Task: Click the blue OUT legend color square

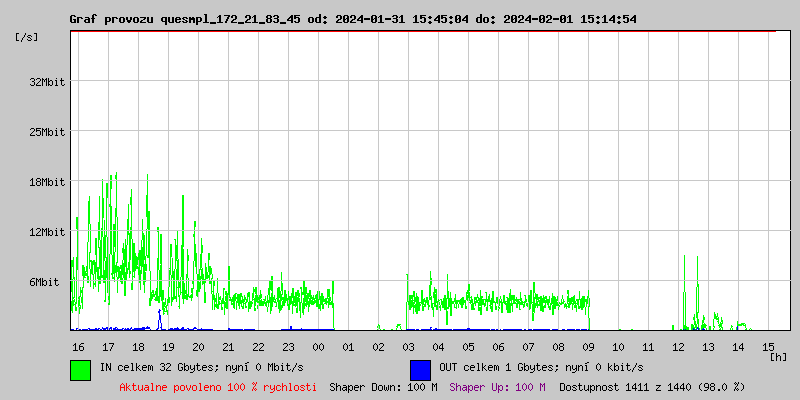Action: (420, 369)
